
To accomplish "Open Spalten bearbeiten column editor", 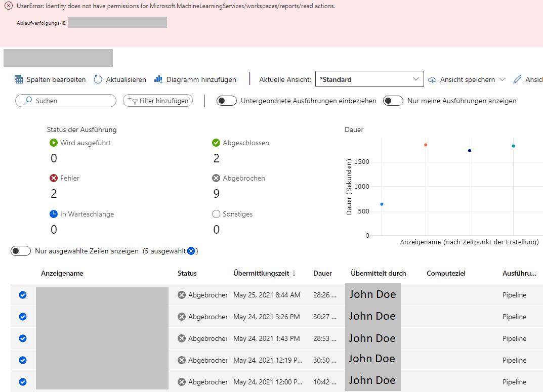I will coord(50,79).
